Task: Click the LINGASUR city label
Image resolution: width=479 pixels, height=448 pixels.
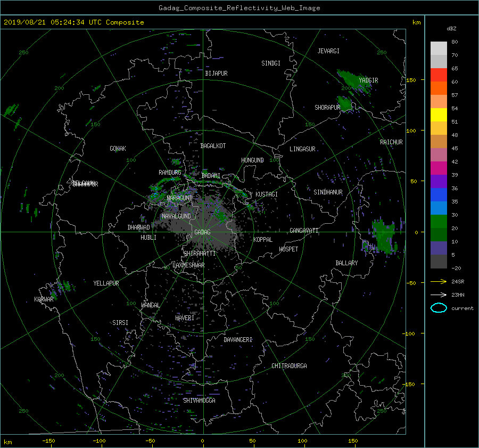Action: [302, 149]
